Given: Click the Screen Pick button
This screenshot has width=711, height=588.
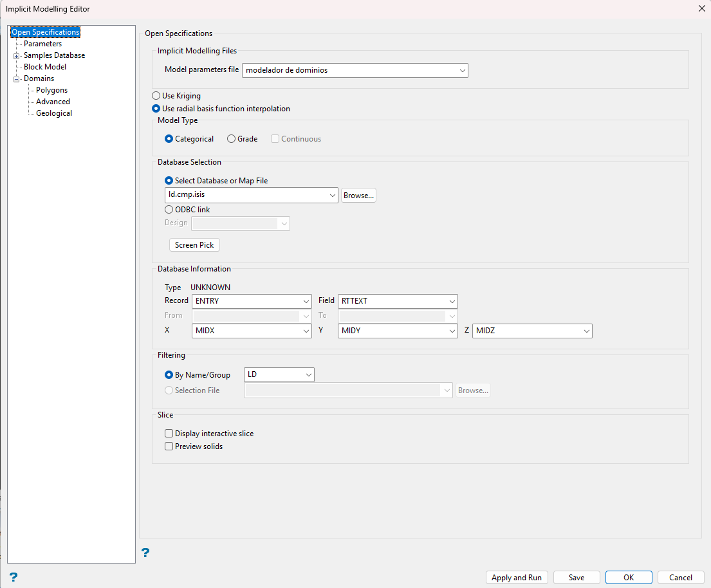Looking at the screenshot, I should click(x=194, y=245).
